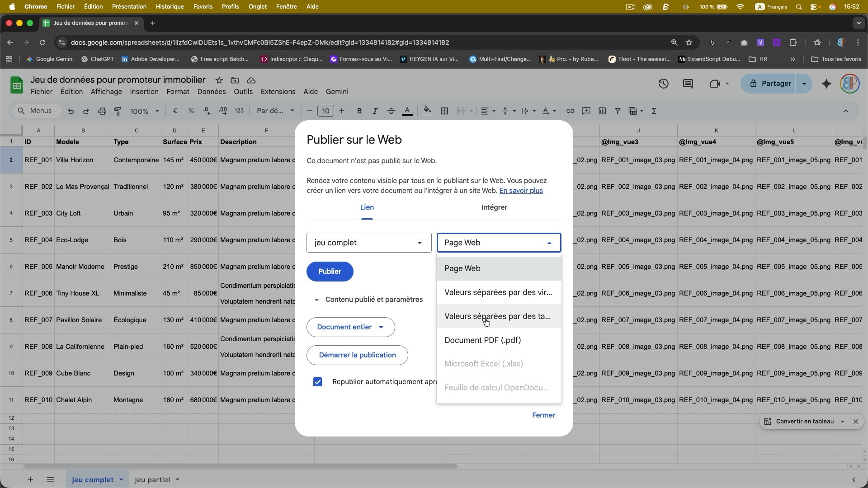Choose Valeurs séparées par des virgules option

tap(498, 292)
